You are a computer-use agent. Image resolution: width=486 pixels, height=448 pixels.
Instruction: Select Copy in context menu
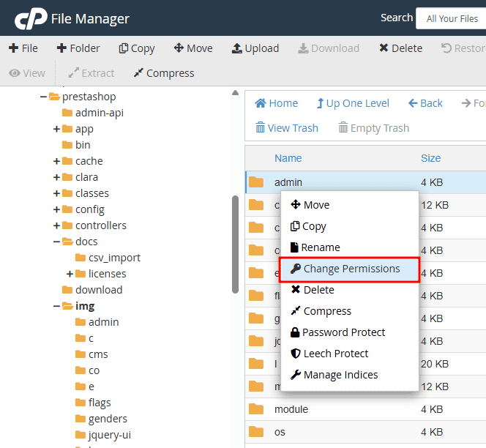coord(349,226)
